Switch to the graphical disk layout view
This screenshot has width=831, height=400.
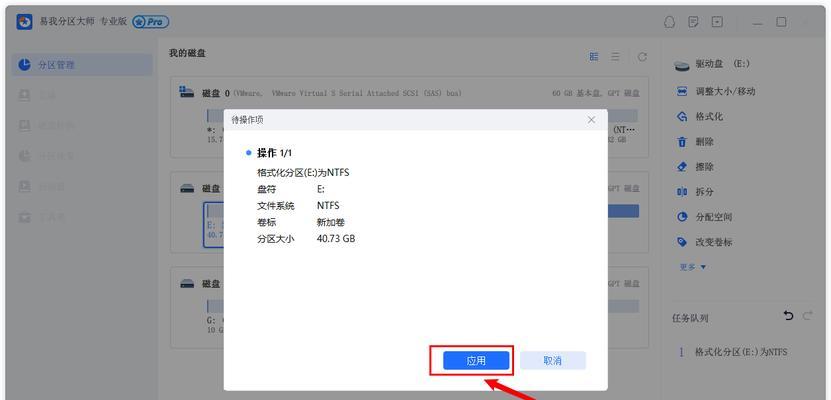coord(594,57)
